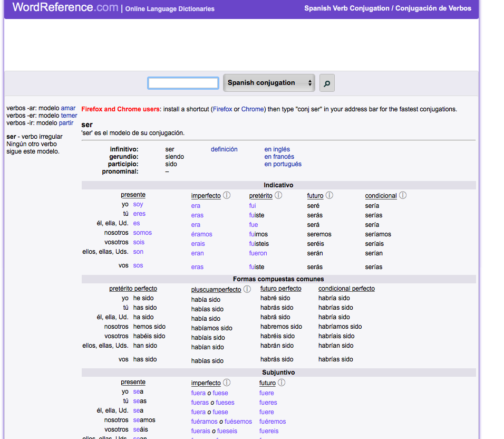This screenshot has width=504, height=439.
Task: Click the Indicativo futuro heading
Action: 315,196
